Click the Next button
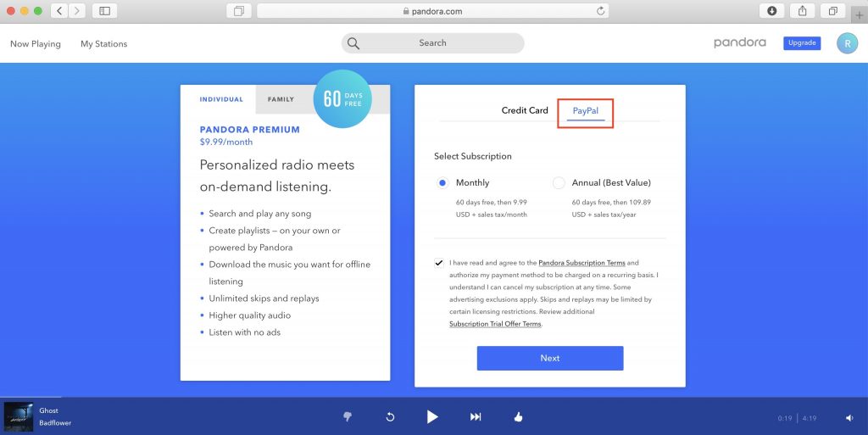This screenshot has height=435, width=868. click(550, 358)
